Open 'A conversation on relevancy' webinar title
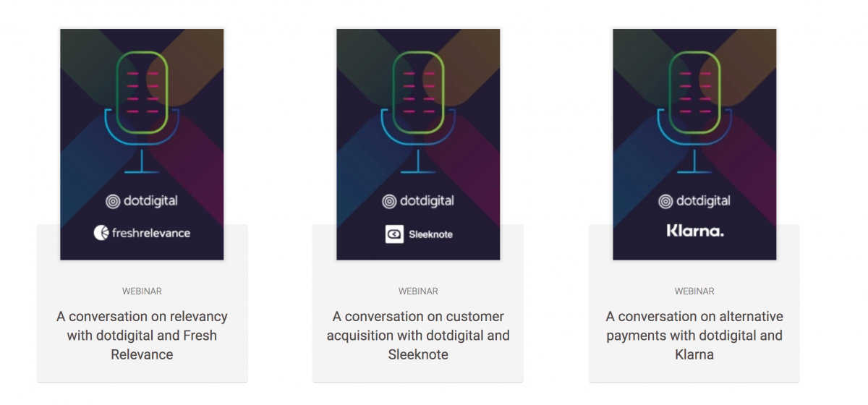The image size is (868, 405). (142, 336)
